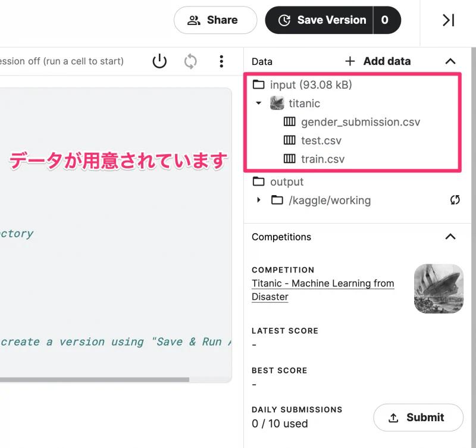
Task: Open the three-dot session options menu
Action: [x=221, y=61]
